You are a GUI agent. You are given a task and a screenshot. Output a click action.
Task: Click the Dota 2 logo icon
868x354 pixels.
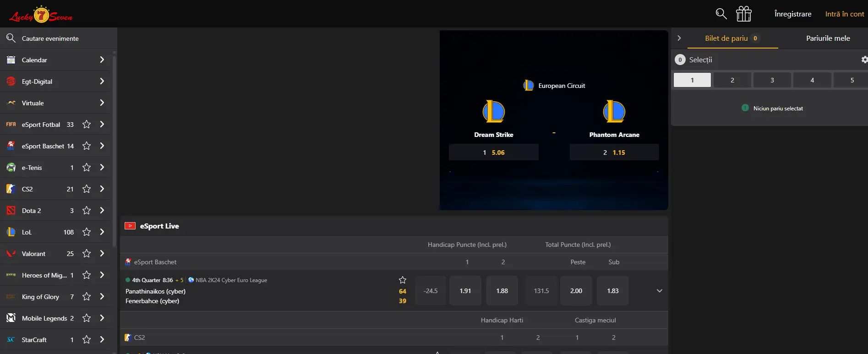[x=11, y=211]
